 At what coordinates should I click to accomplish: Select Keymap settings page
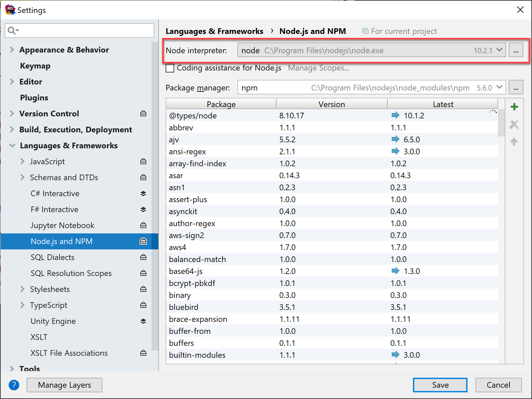(35, 66)
